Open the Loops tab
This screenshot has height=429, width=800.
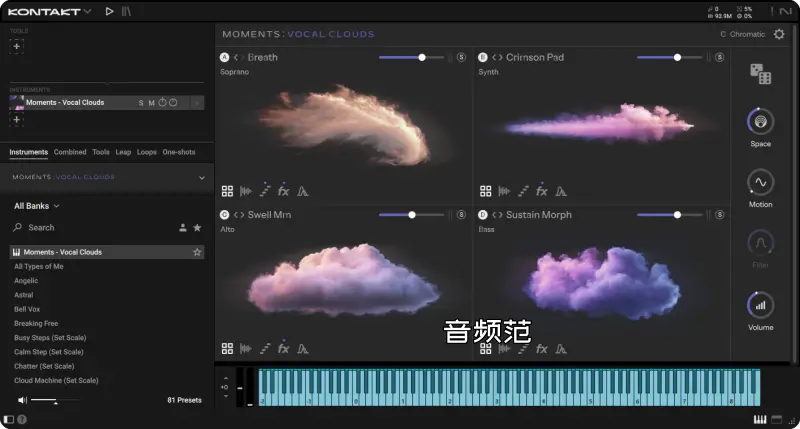146,152
